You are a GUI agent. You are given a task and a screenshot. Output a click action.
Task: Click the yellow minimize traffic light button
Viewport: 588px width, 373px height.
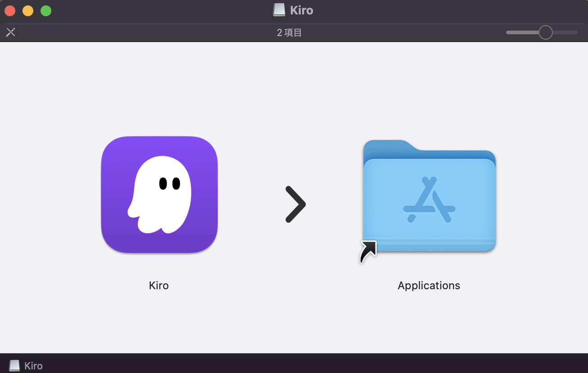(x=27, y=10)
